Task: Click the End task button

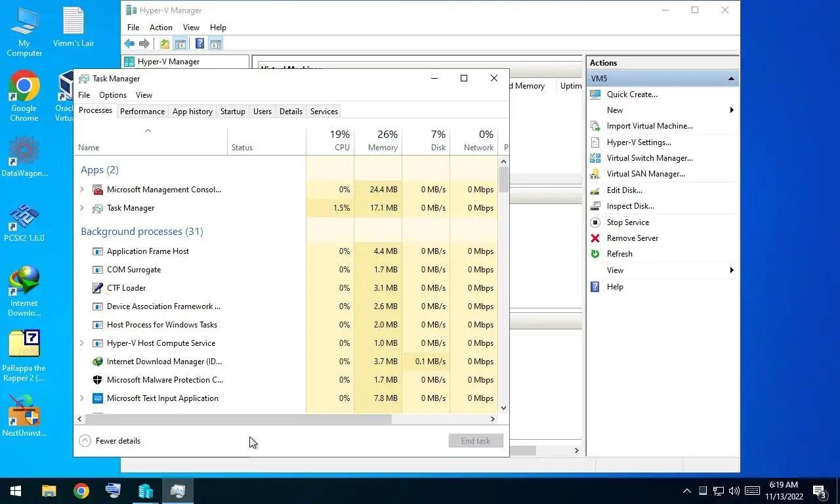Action: tap(476, 441)
